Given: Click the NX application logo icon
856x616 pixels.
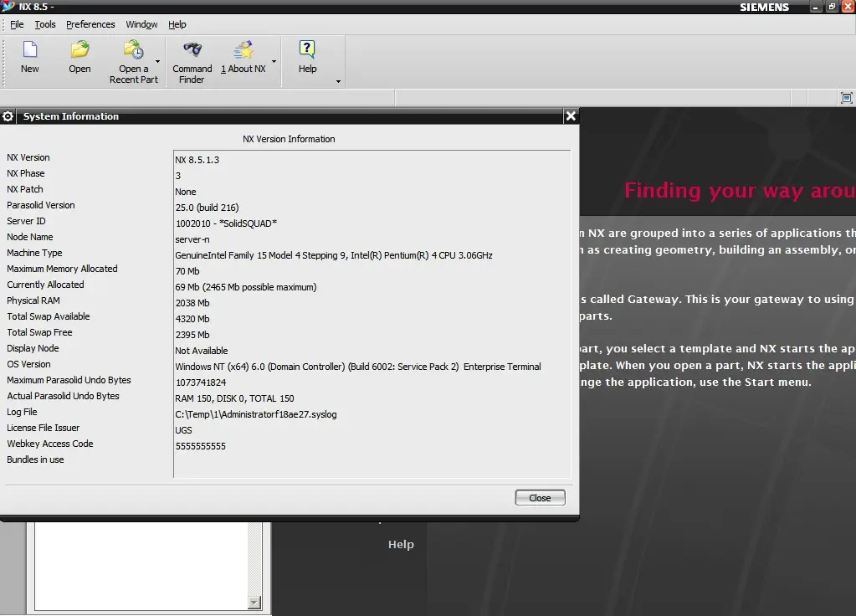Looking at the screenshot, I should (x=8, y=7).
